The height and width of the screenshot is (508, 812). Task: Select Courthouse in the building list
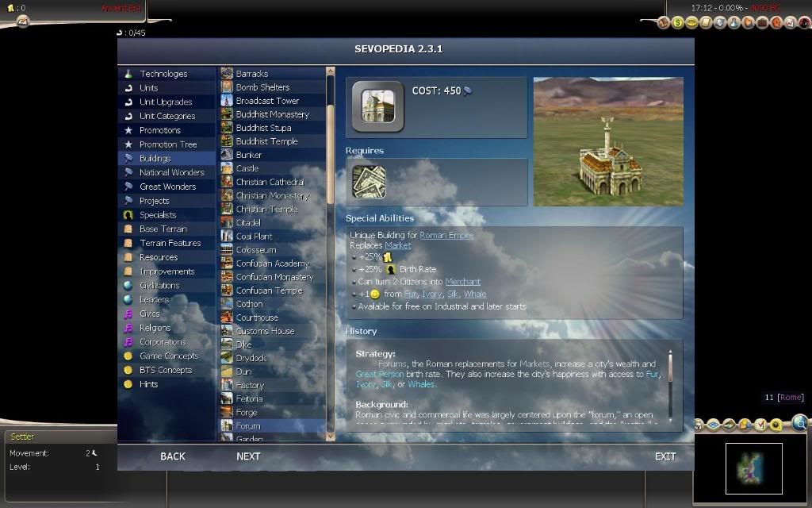[273, 317]
